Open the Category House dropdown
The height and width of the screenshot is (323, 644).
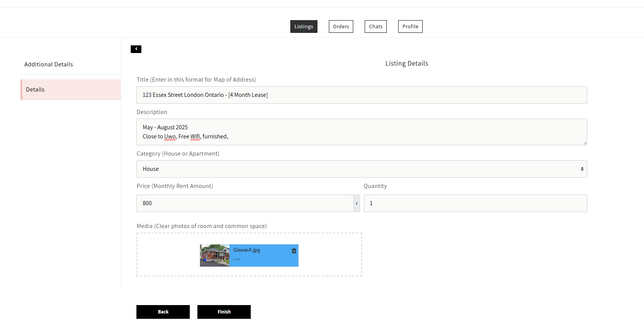point(361,169)
